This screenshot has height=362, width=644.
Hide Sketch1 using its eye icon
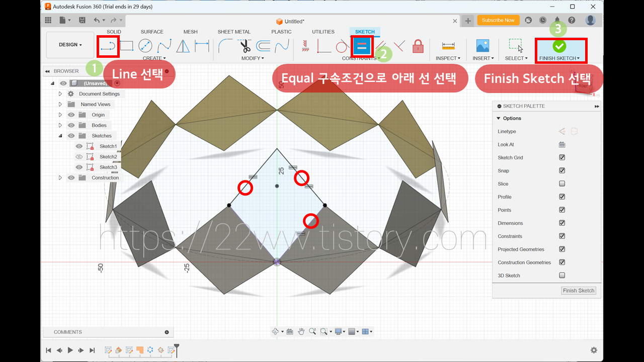point(79,146)
